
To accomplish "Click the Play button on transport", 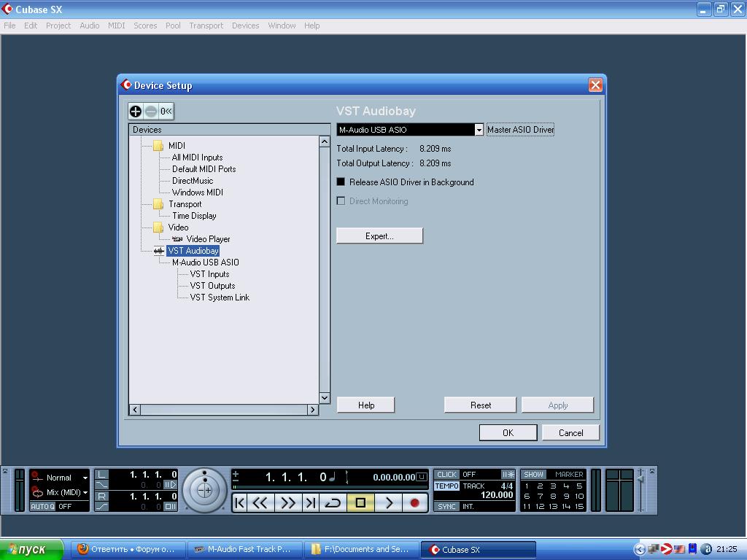I will point(389,502).
